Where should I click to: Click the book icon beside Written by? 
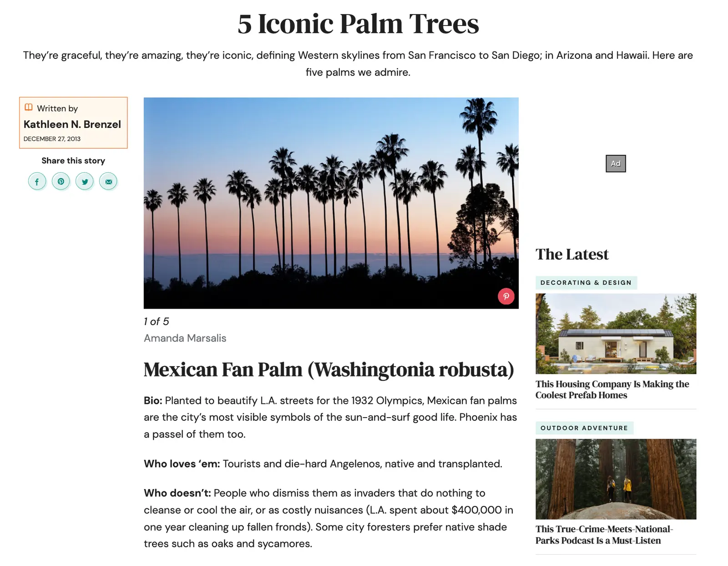click(29, 107)
